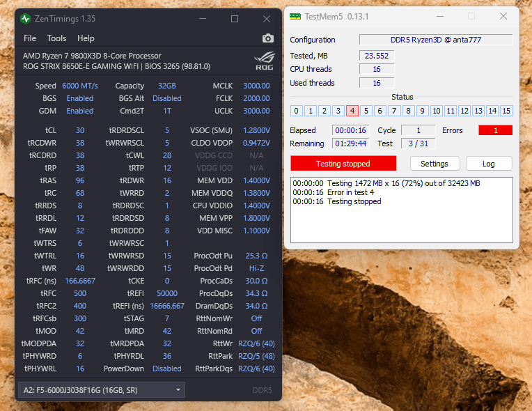Minimize the TestMem5 window
The width and height of the screenshot is (532, 411).
click(440, 16)
